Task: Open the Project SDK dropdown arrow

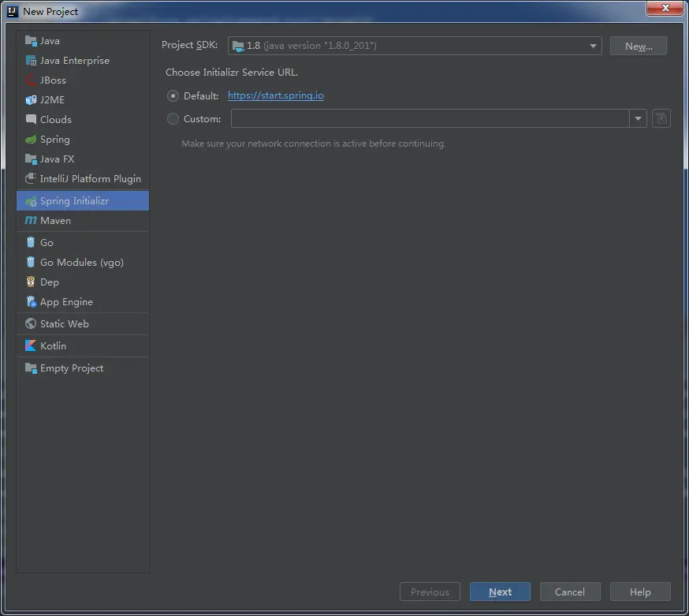Action: click(593, 46)
